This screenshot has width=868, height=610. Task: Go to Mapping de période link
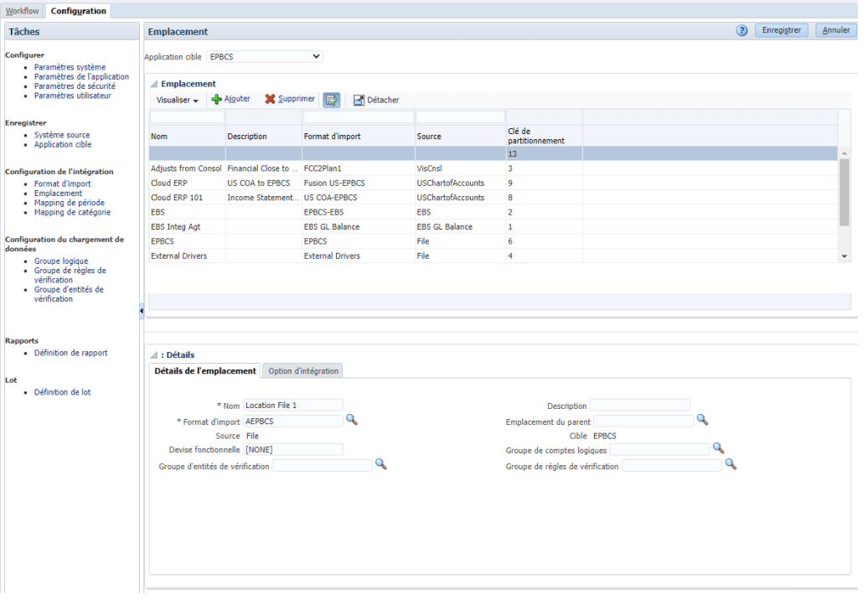(70, 203)
